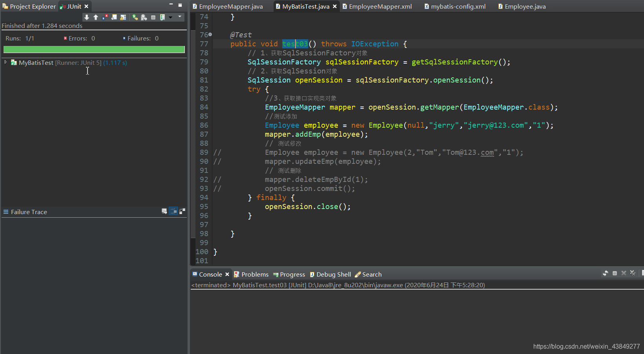Click the Project Explorer folder icon
Image resolution: width=644 pixels, height=354 pixels.
[x=5, y=6]
